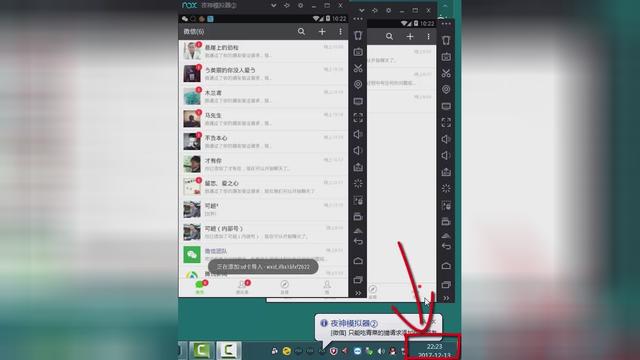640x360 pixels.
Task: Click the 微信团队 green avatar thumbnail
Action: point(192,255)
